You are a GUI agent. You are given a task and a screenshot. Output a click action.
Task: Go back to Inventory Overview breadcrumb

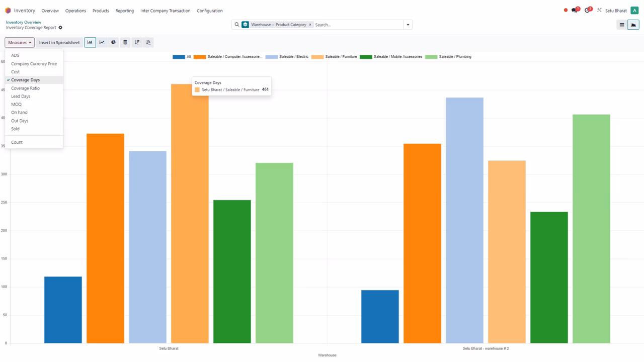coord(24,22)
